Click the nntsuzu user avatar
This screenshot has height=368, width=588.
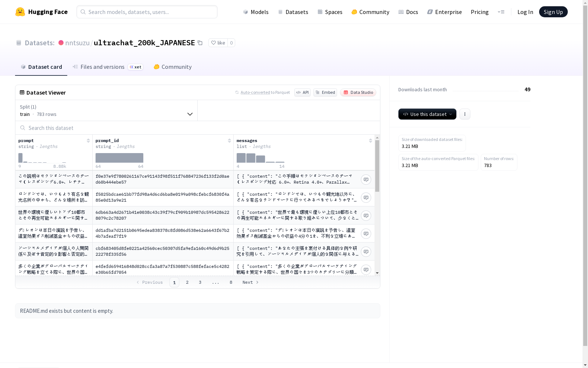pos(61,43)
